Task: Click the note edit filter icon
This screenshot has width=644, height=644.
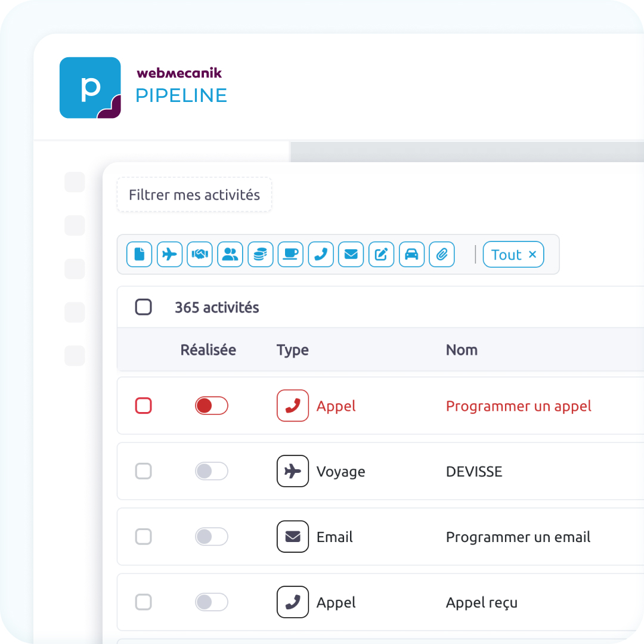Action: pyautogui.click(x=381, y=255)
